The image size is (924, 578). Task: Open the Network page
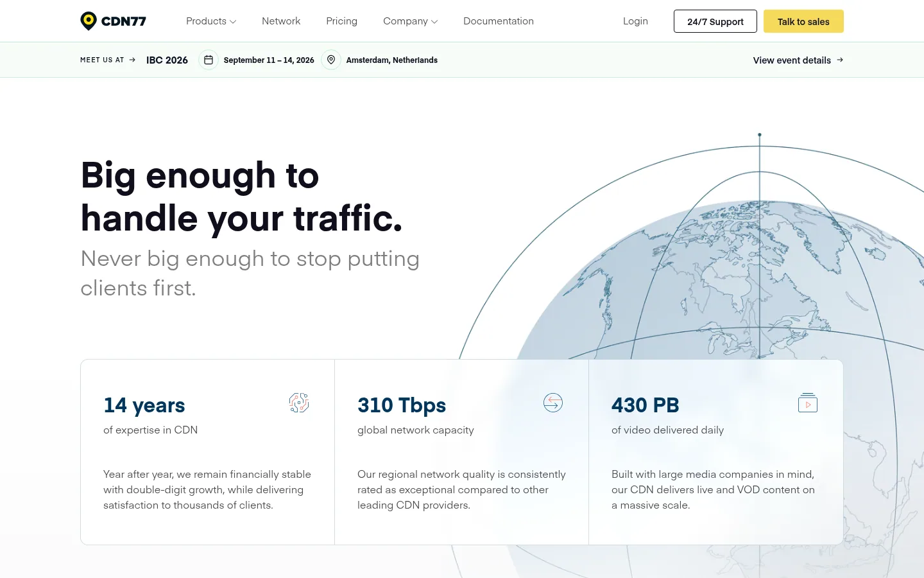point(281,21)
